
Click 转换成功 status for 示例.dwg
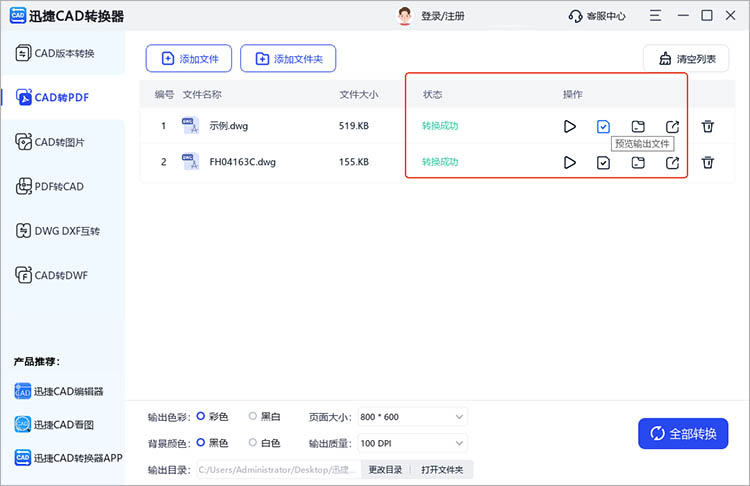(440, 126)
